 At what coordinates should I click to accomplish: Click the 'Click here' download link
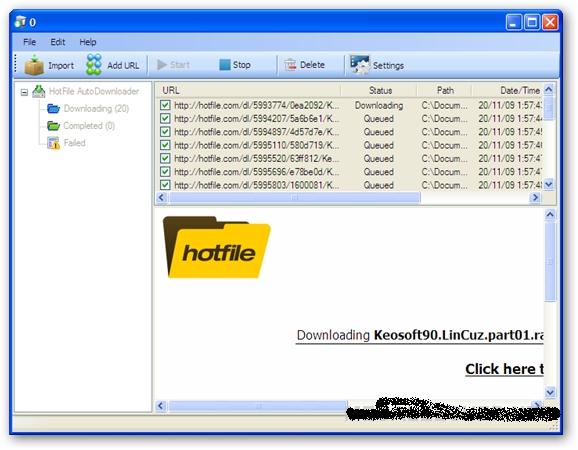(x=504, y=369)
